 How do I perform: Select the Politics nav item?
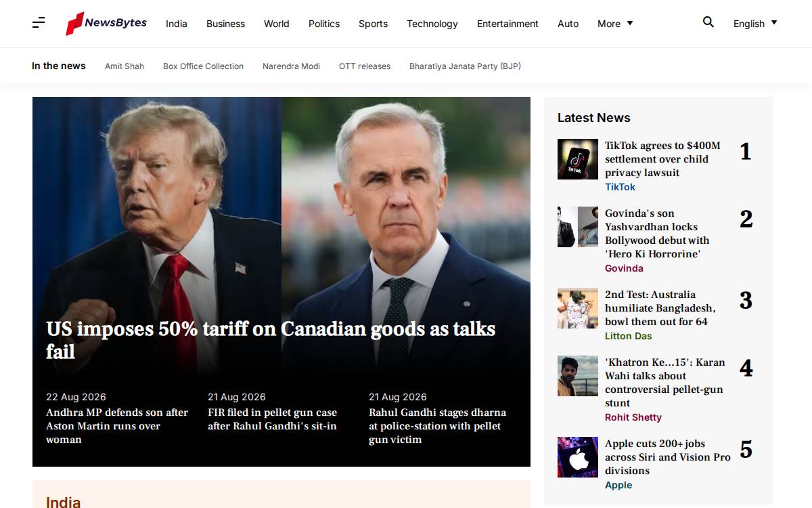coord(324,24)
